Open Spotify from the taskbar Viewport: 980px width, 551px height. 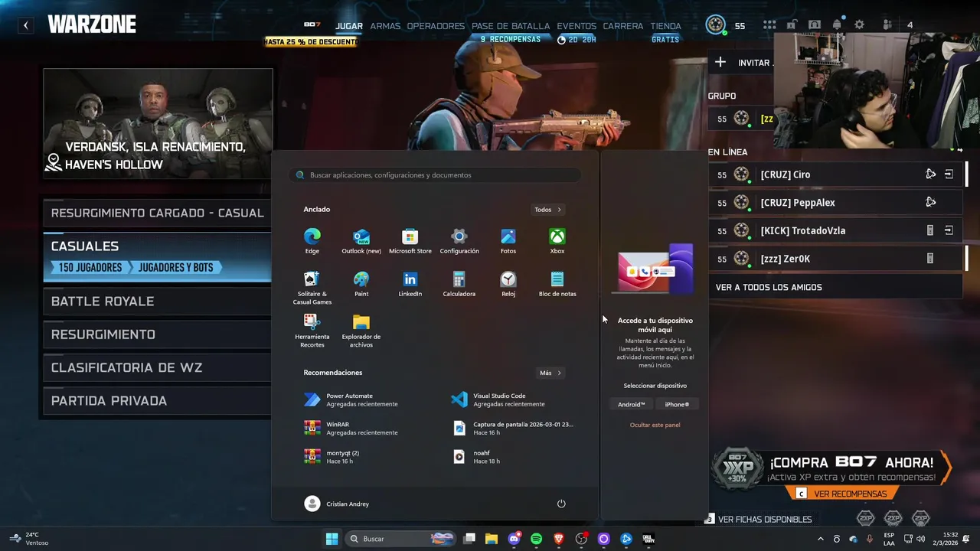click(536, 539)
